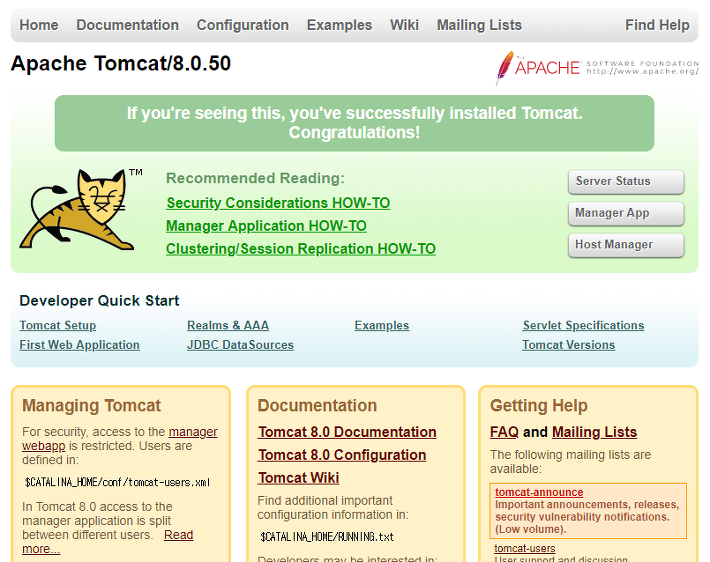Open Manager Application HOW-TO link
Screen dimensions: 710x562
click(266, 226)
